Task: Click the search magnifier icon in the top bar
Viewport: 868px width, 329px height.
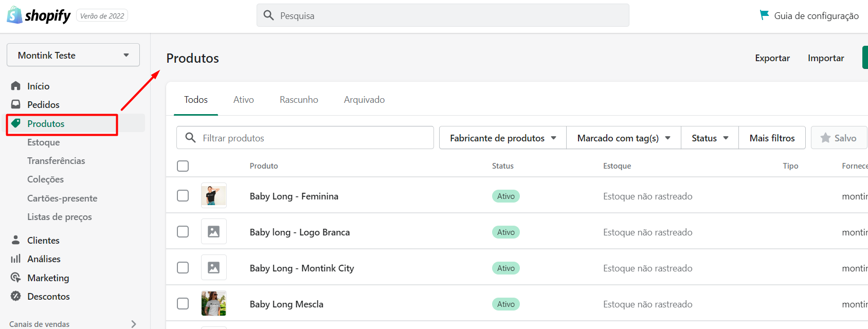Action: tap(268, 15)
